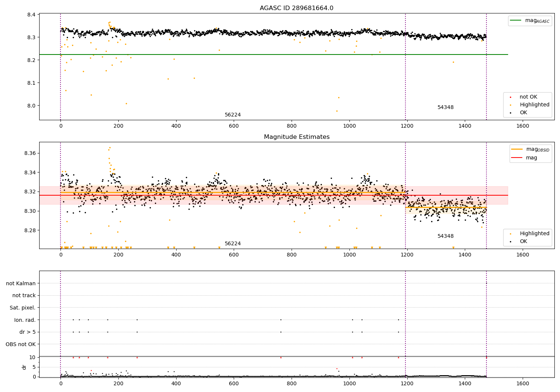Click the title 'AGASC ID 289681664.0'
Viewport: 560px width, 392px height.
[x=296, y=8]
